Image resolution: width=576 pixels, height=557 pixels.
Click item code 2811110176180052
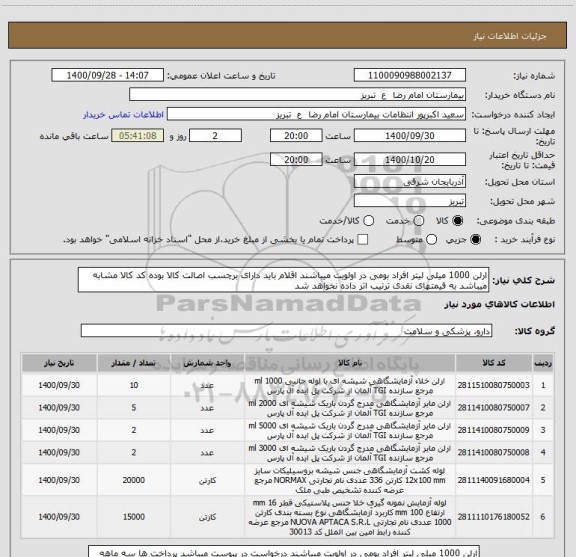(493, 517)
